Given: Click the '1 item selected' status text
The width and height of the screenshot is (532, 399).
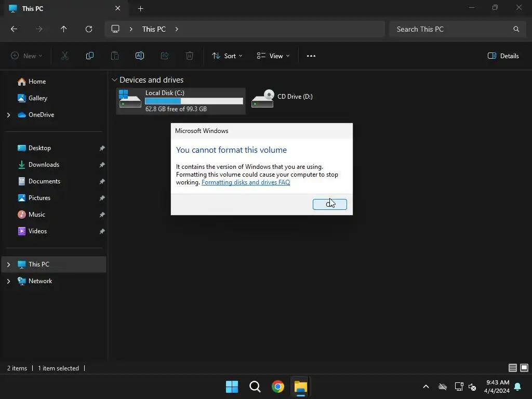Looking at the screenshot, I should click(x=58, y=368).
